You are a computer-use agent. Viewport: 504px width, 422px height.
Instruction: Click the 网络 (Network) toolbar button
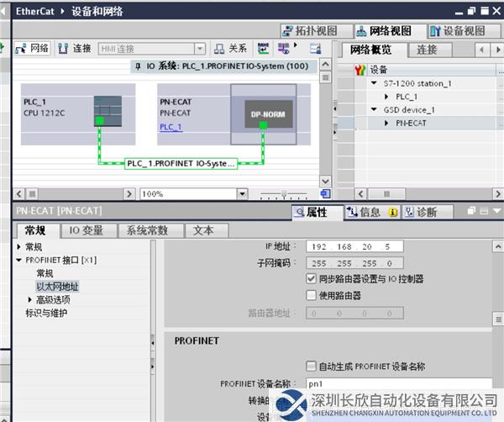click(33, 49)
